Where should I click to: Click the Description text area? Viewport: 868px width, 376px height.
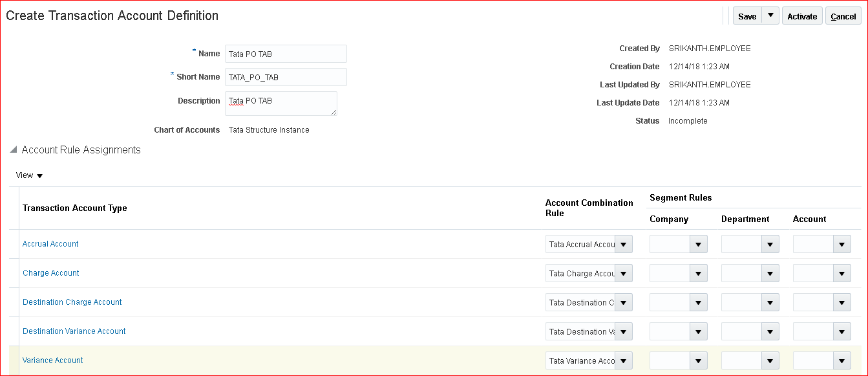point(281,104)
